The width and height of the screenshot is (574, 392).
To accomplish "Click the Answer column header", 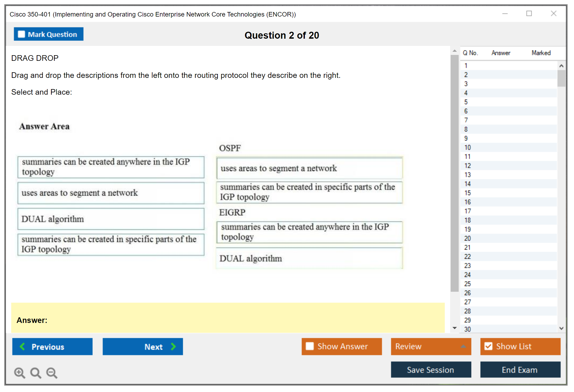I will 501,53.
